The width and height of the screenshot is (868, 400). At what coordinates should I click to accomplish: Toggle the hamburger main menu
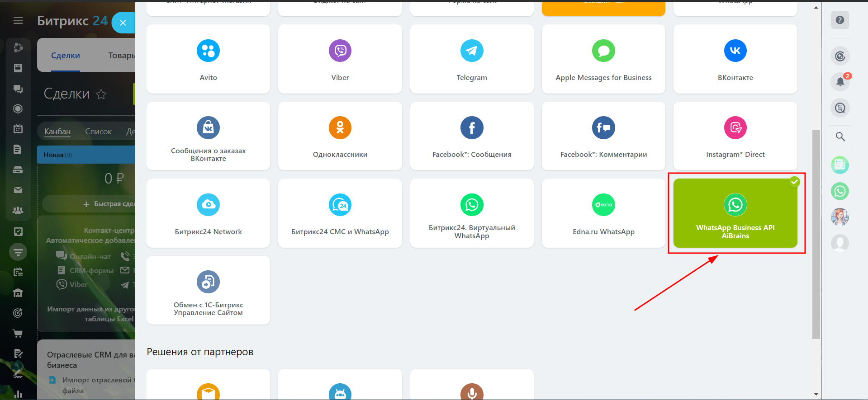click(x=18, y=20)
